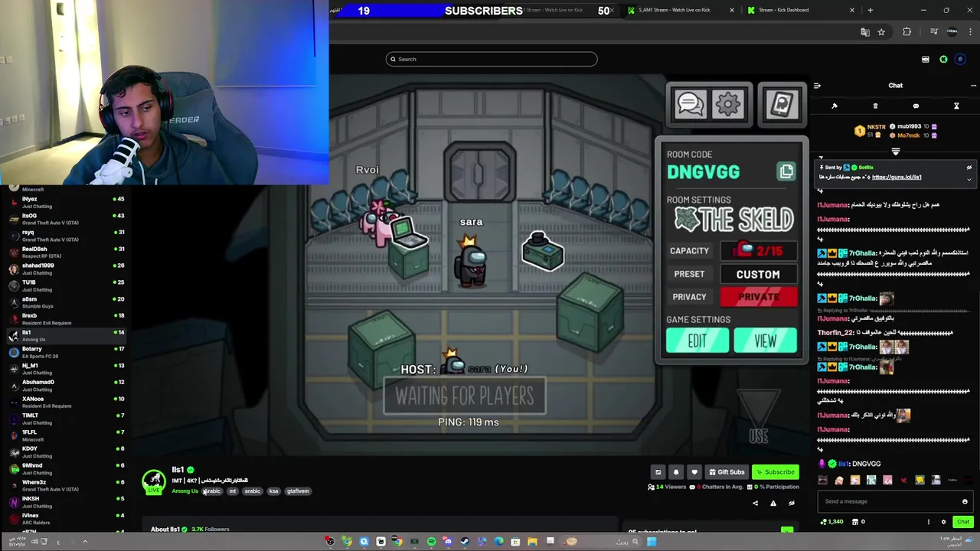Toggle the crossed-out eye hide icon below Subscribe
The height and width of the screenshot is (551, 980).
pos(792,503)
